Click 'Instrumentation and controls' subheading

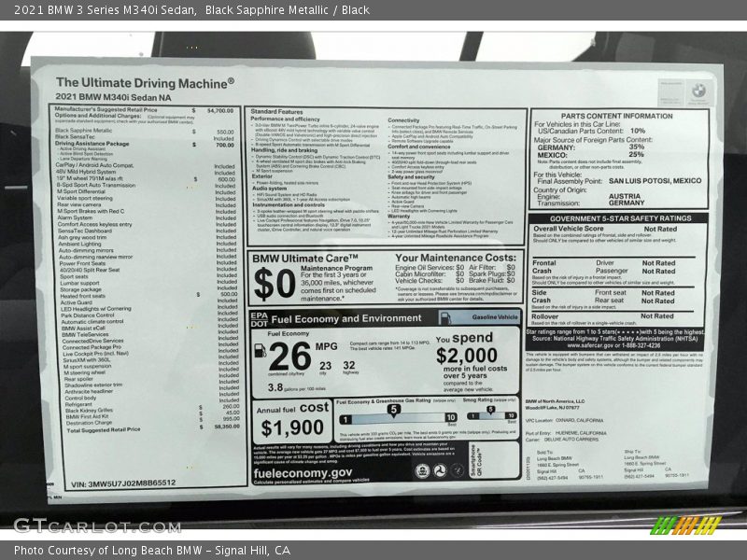[289, 204]
